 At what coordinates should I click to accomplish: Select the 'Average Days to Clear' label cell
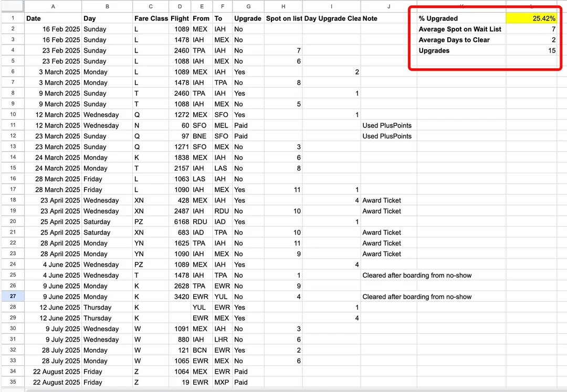(460, 40)
